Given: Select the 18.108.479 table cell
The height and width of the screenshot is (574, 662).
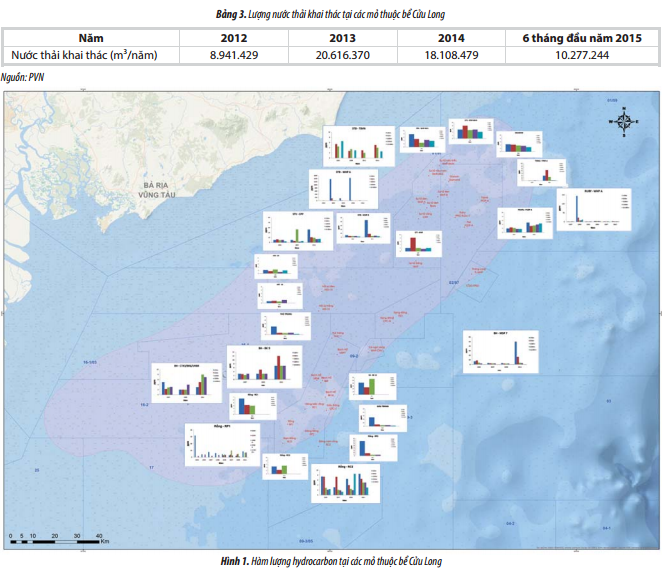Looking at the screenshot, I should (x=450, y=55).
